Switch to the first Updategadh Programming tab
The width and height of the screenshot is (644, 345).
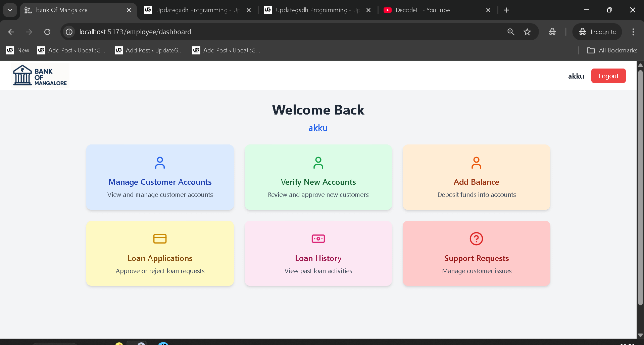tap(195, 10)
